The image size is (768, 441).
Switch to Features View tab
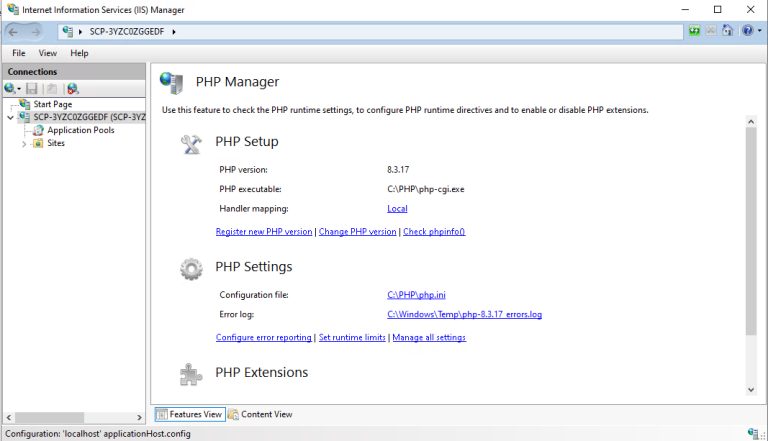pos(190,415)
